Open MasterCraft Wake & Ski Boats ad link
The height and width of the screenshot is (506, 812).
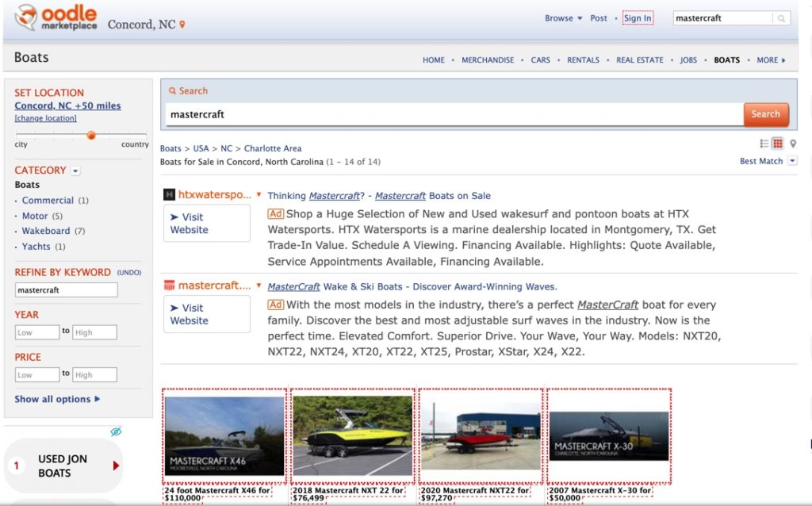click(x=412, y=286)
